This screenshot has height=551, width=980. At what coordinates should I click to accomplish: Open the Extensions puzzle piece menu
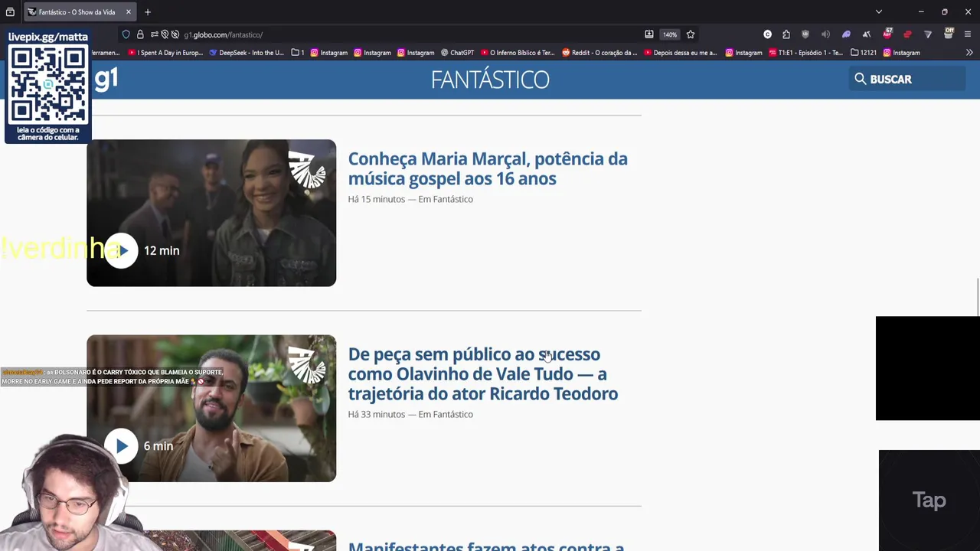(786, 34)
